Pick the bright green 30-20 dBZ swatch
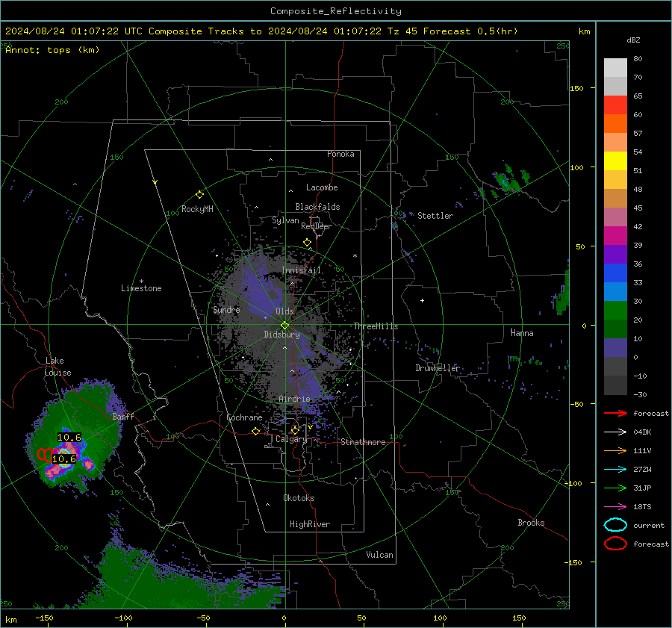 coord(615,311)
